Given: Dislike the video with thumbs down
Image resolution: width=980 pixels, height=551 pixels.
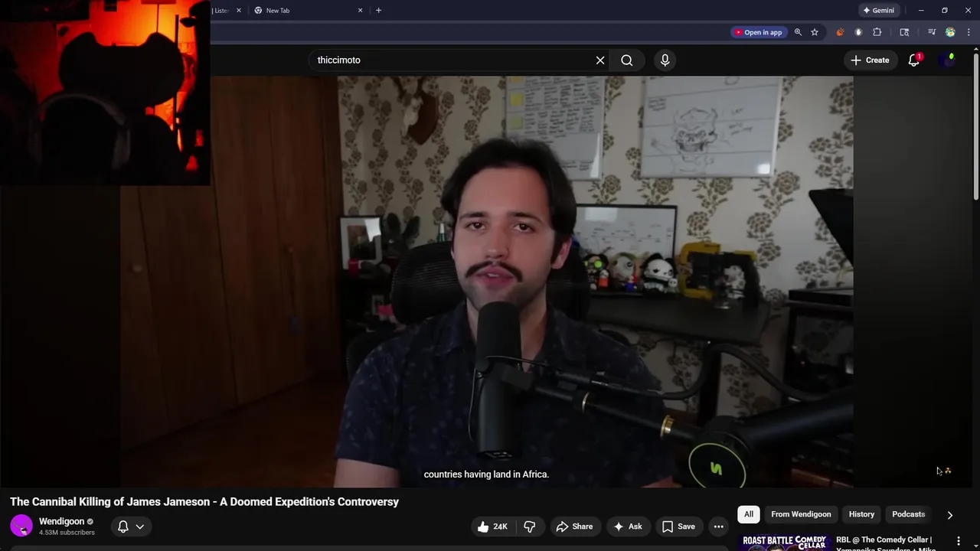Looking at the screenshot, I should (530, 527).
